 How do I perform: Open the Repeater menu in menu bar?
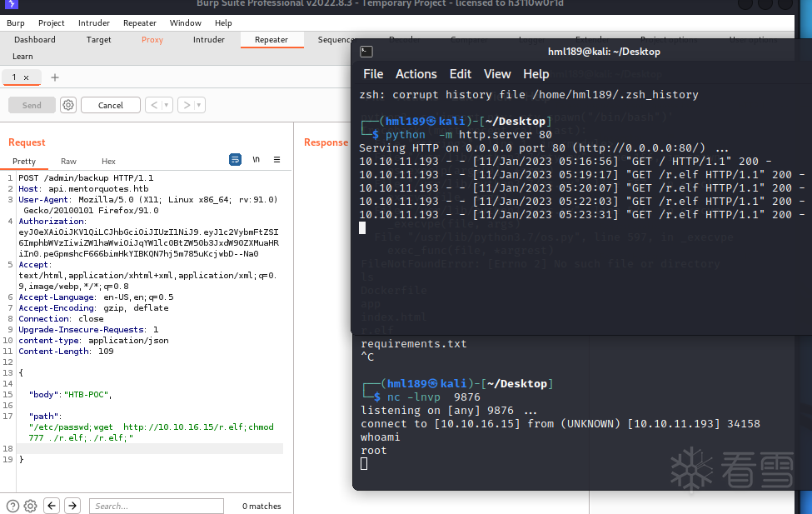coord(140,22)
